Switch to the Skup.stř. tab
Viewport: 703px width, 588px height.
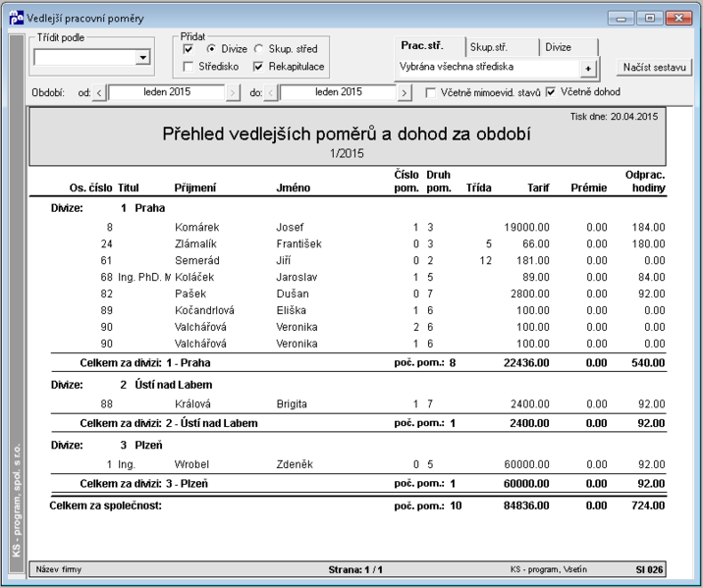(502, 47)
